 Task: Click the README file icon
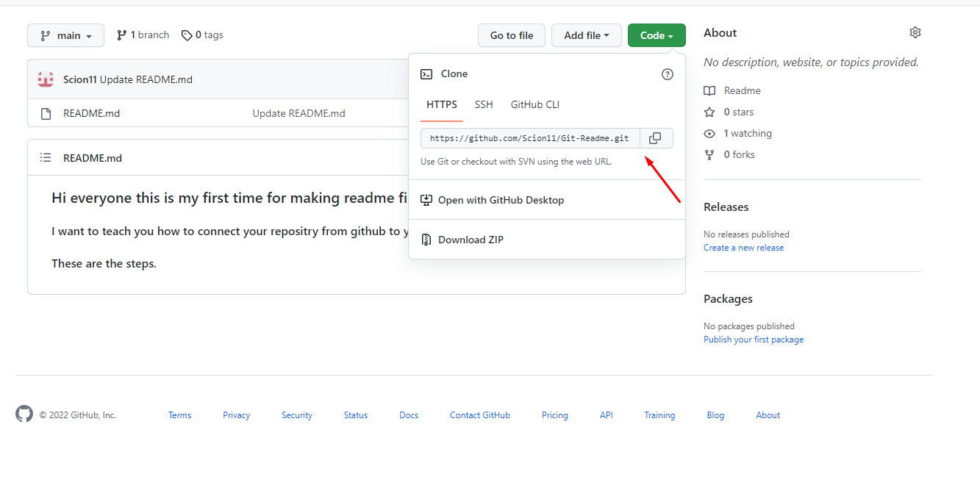pyautogui.click(x=45, y=113)
